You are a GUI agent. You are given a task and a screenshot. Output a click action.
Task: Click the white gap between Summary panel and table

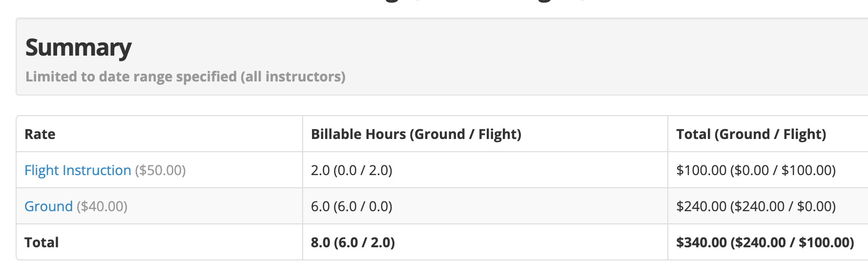pyautogui.click(x=439, y=105)
